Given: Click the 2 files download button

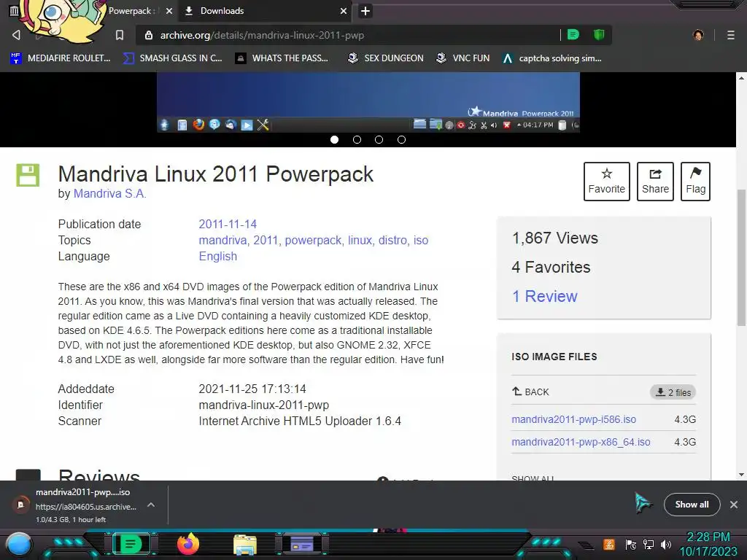Looking at the screenshot, I should (x=673, y=392).
